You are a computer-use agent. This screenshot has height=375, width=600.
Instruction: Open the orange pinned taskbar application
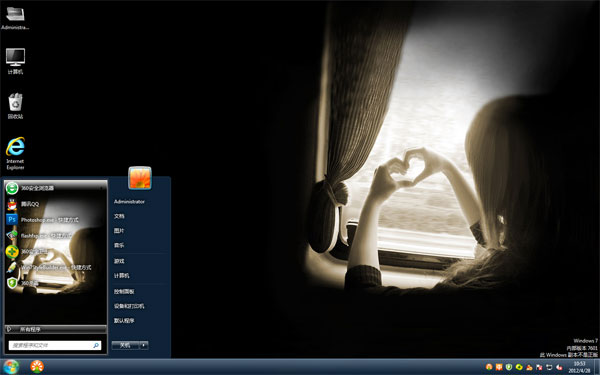click(37, 367)
